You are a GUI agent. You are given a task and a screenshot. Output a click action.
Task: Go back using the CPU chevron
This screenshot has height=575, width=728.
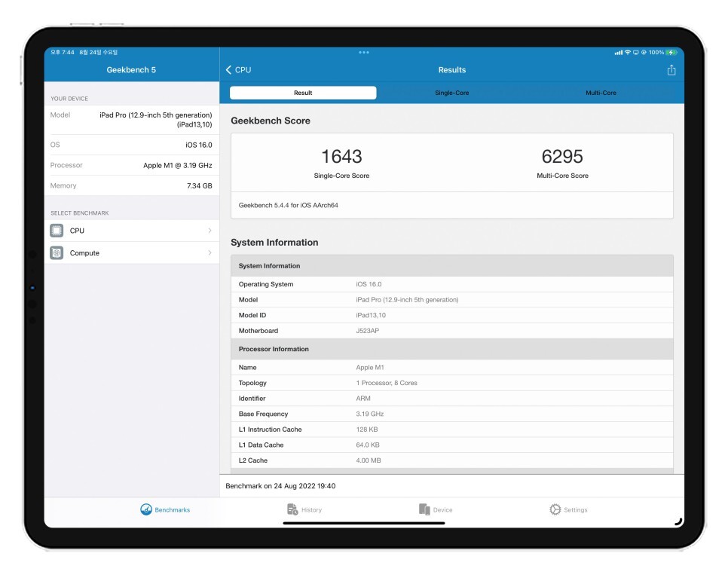(228, 69)
